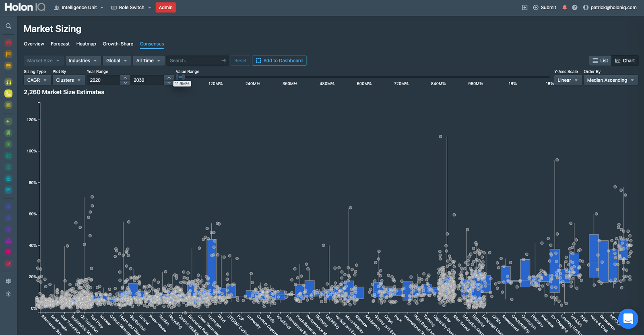644x335 pixels.
Task: Click the bar chart icon in sidebar
Action: click(8, 82)
